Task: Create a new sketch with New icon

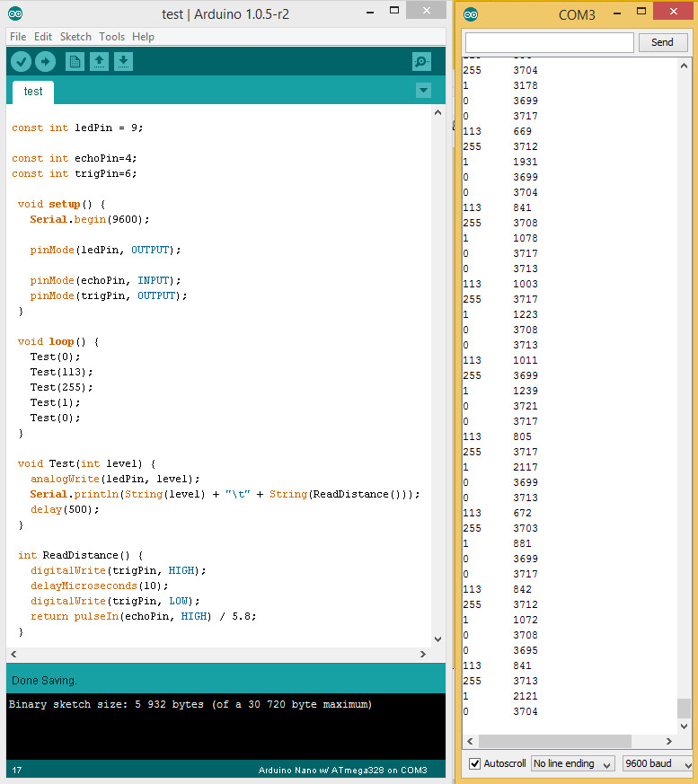Action: [75, 62]
